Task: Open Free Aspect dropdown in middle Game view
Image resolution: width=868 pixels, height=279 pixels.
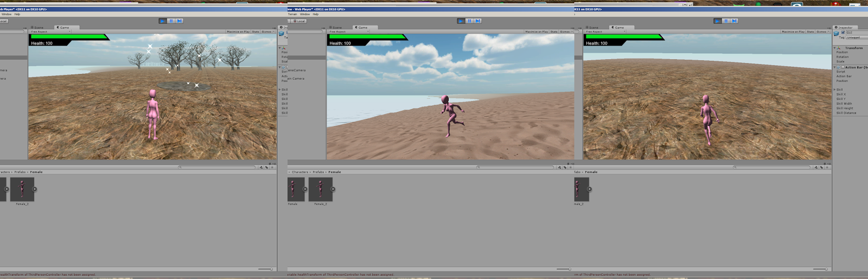Action: [349, 32]
